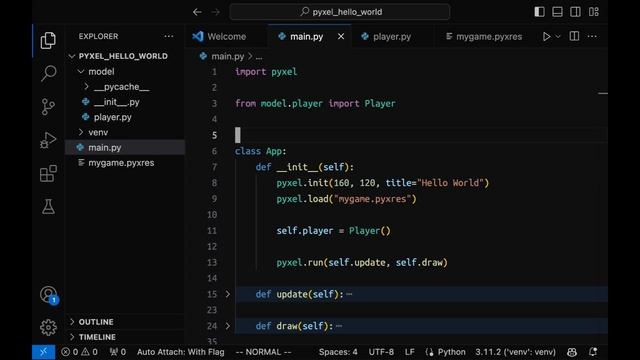Toggle bottom panel layout icon

coord(557,12)
